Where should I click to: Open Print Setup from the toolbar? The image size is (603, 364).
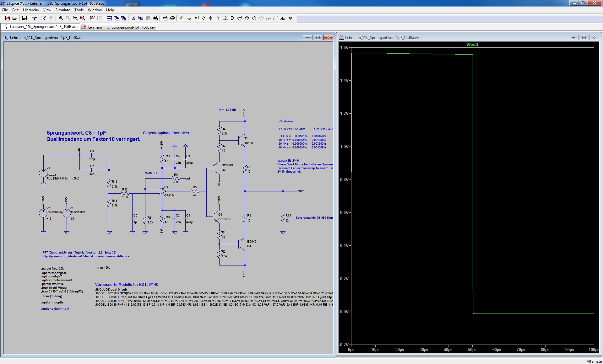pyautogui.click(x=165, y=18)
